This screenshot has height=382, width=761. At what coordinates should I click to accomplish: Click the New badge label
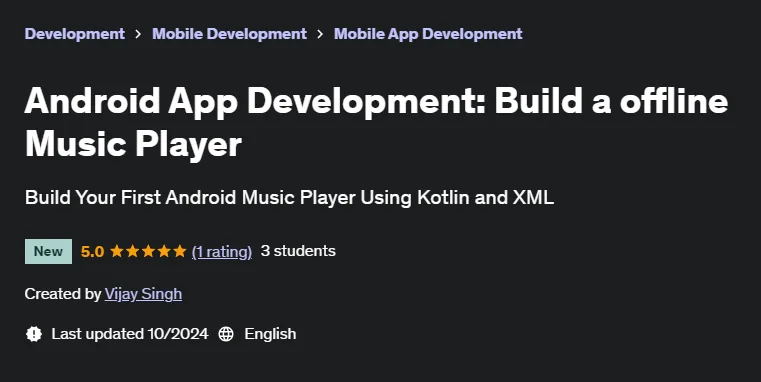(48, 251)
